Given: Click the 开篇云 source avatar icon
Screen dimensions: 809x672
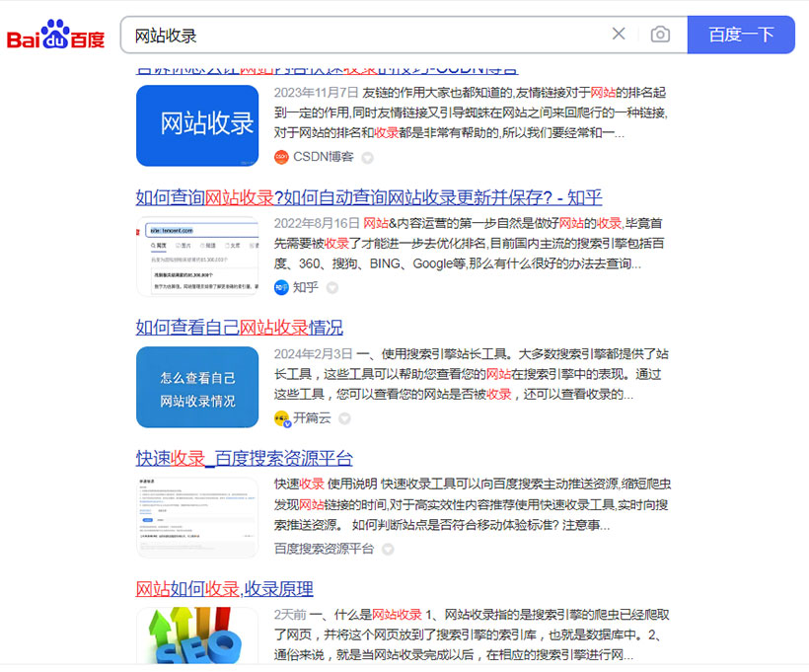Looking at the screenshot, I should pyautogui.click(x=281, y=417).
